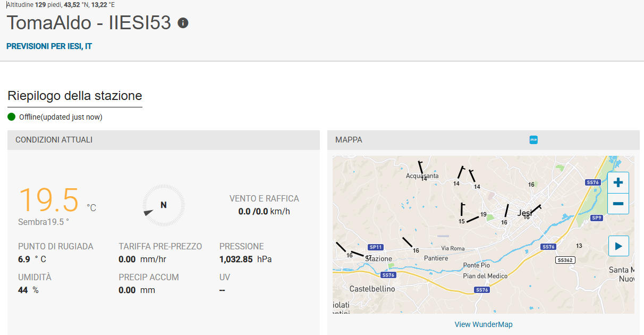Click the S5362 road badge on map
The image size is (644, 335).
(564, 260)
